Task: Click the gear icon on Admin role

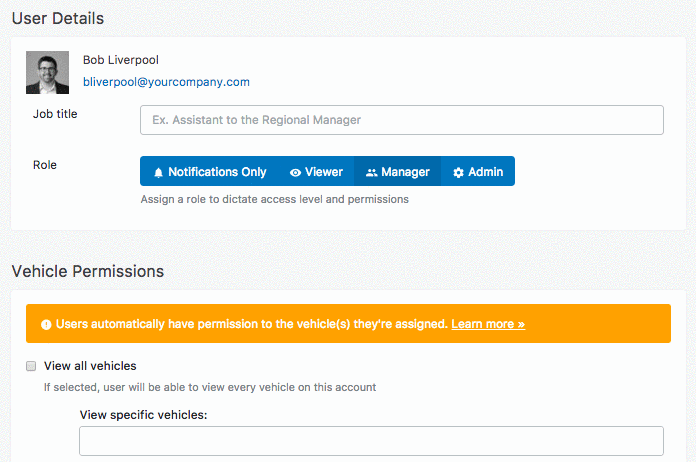Action: tap(459, 172)
